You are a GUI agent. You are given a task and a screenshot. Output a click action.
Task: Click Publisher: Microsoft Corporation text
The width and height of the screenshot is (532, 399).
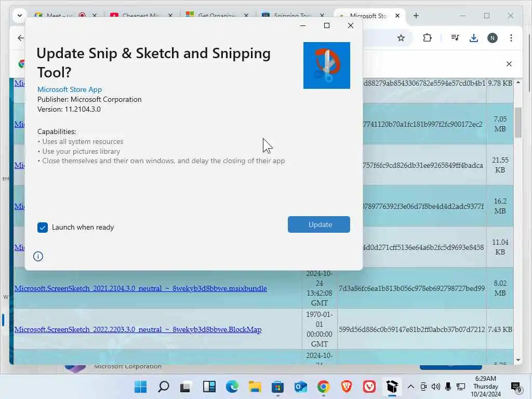pyautogui.click(x=89, y=99)
